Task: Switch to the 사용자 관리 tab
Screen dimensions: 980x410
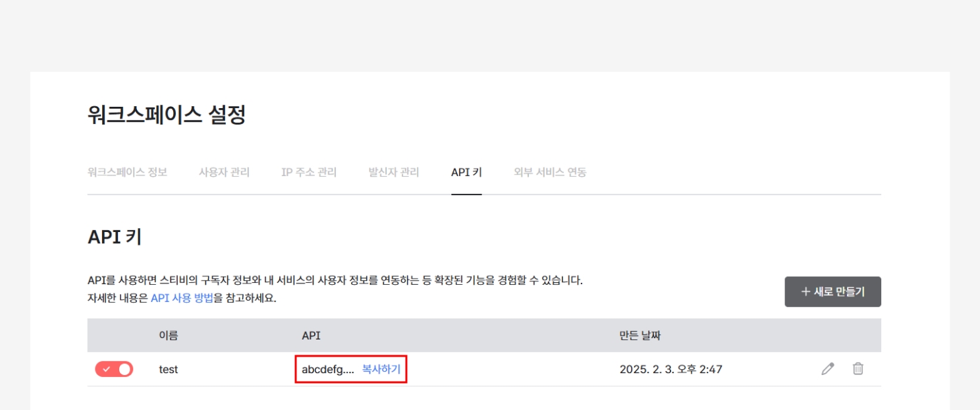Action: pyautogui.click(x=224, y=173)
